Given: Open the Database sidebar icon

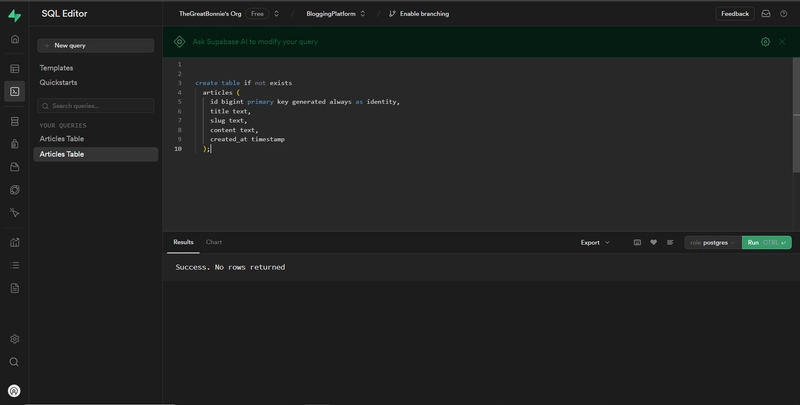Looking at the screenshot, I should pos(15,121).
